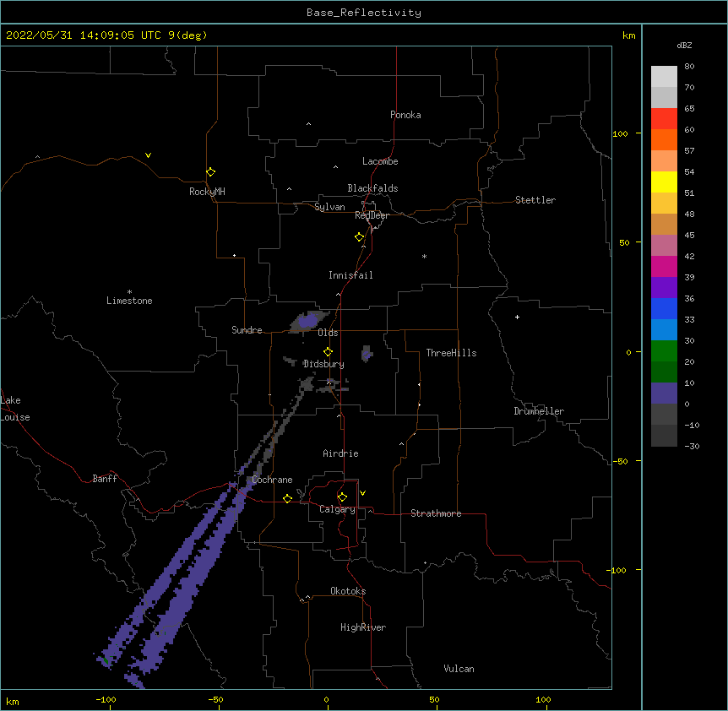Click the white plus marker north of Drumheller
728x711 pixels.
(x=517, y=317)
